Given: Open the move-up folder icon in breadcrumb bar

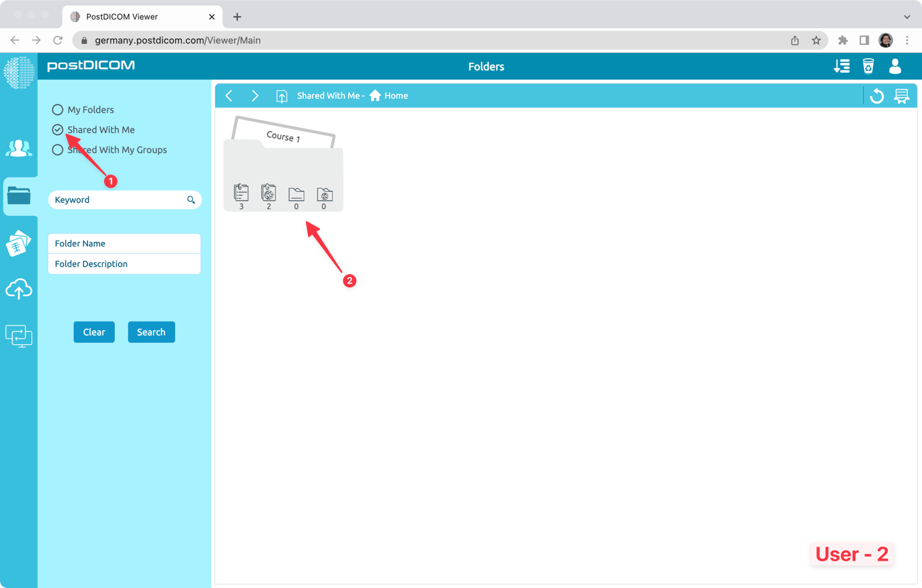Looking at the screenshot, I should point(281,96).
